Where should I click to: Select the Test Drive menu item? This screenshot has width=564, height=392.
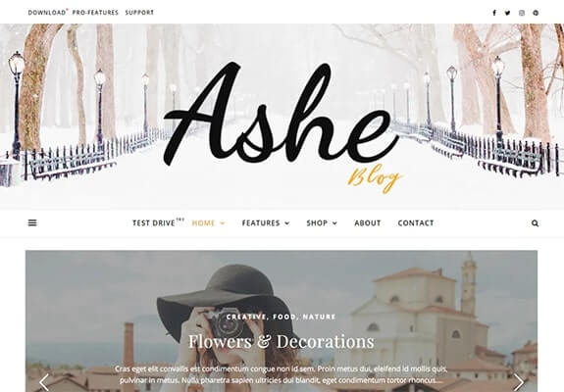(154, 223)
